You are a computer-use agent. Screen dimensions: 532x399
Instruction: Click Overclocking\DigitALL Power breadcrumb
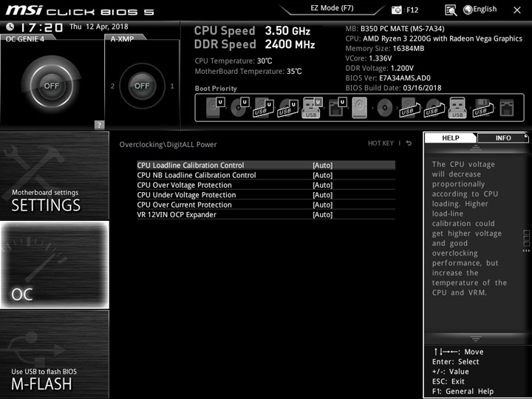click(x=168, y=145)
